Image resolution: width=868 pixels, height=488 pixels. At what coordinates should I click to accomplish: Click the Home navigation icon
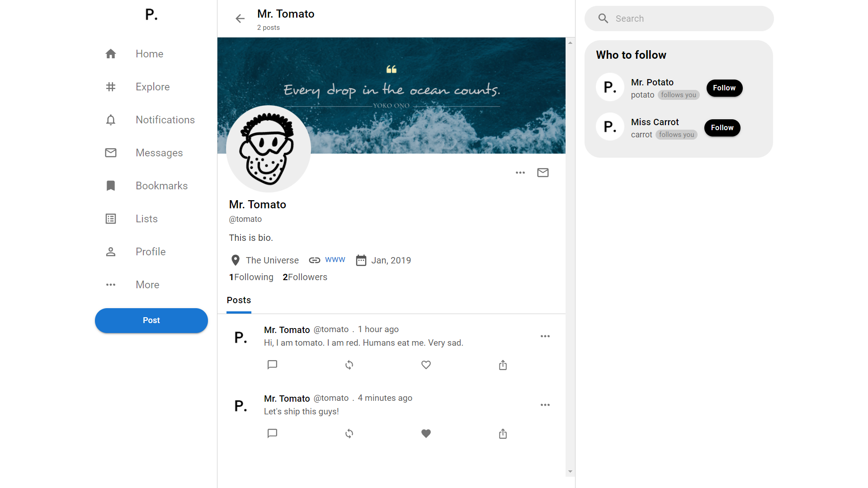click(x=111, y=54)
